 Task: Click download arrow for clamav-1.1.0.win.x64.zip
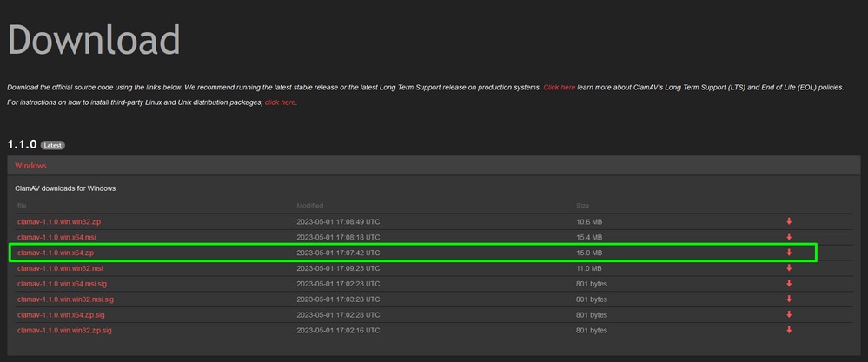click(789, 253)
